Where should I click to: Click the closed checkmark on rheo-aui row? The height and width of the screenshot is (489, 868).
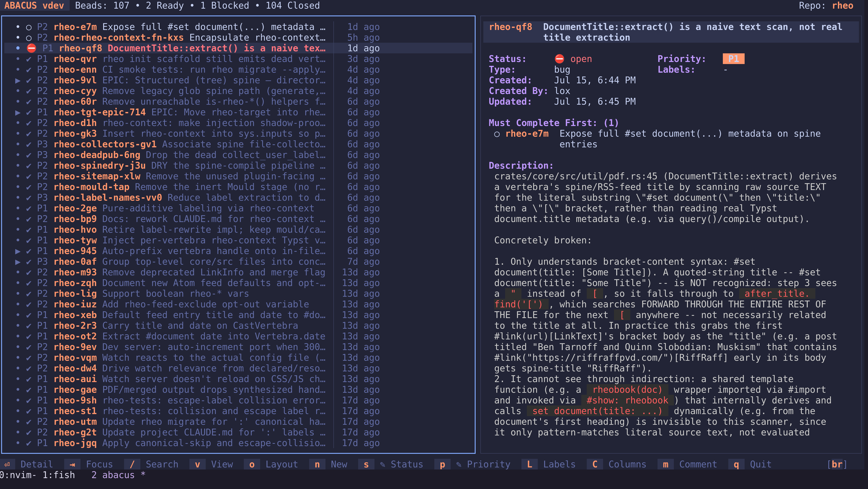[x=29, y=379]
